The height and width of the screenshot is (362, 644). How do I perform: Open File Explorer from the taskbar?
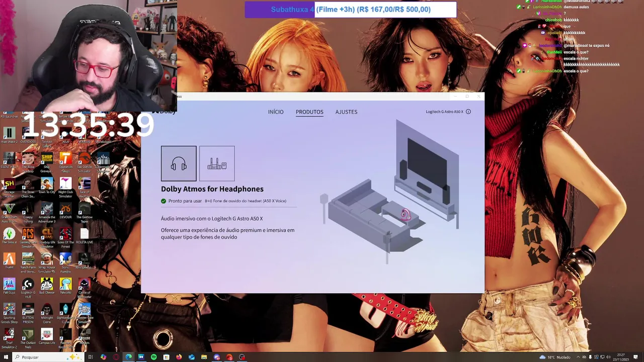point(204,357)
